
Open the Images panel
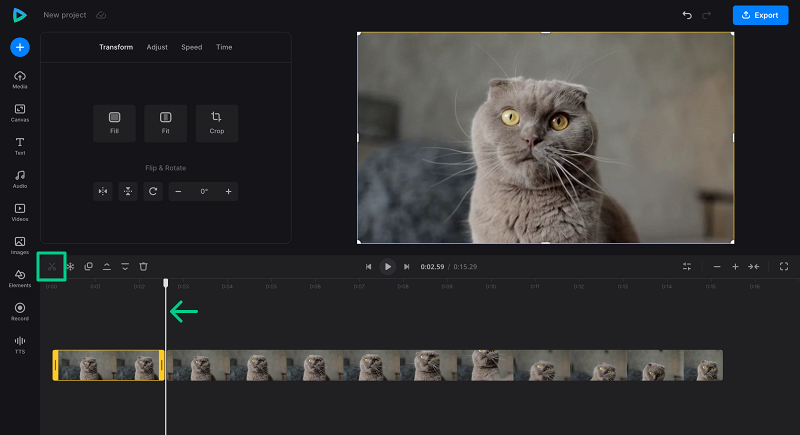click(x=20, y=246)
